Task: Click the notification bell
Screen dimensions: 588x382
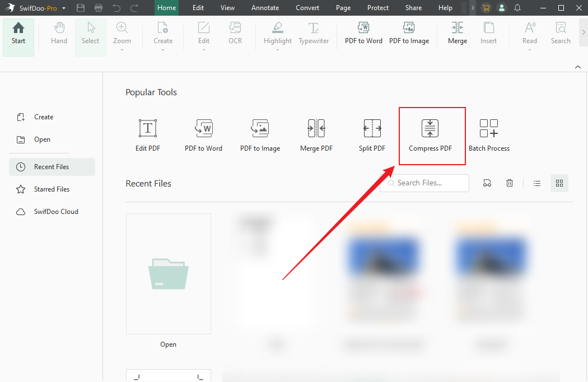Action: click(516, 8)
